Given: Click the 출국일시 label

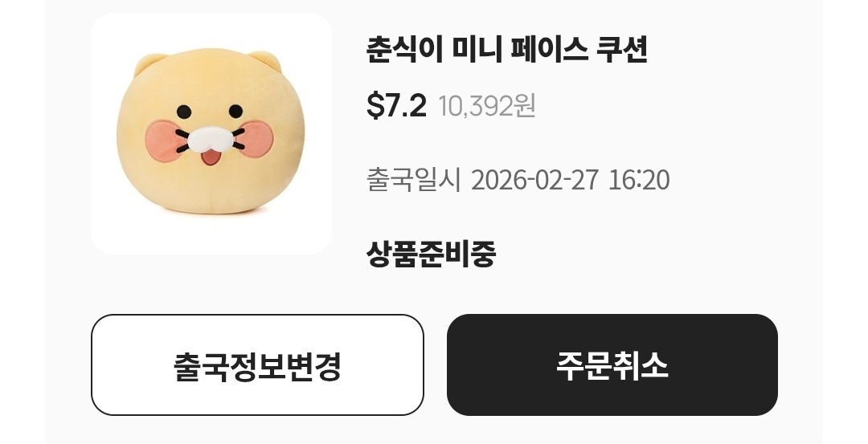Looking at the screenshot, I should [x=414, y=180].
